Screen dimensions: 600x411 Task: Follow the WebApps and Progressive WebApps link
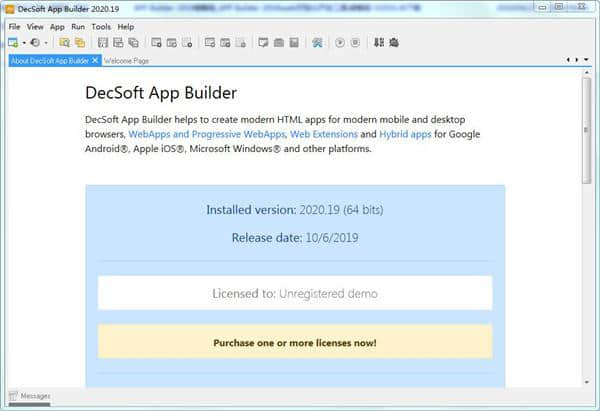pyautogui.click(x=207, y=133)
